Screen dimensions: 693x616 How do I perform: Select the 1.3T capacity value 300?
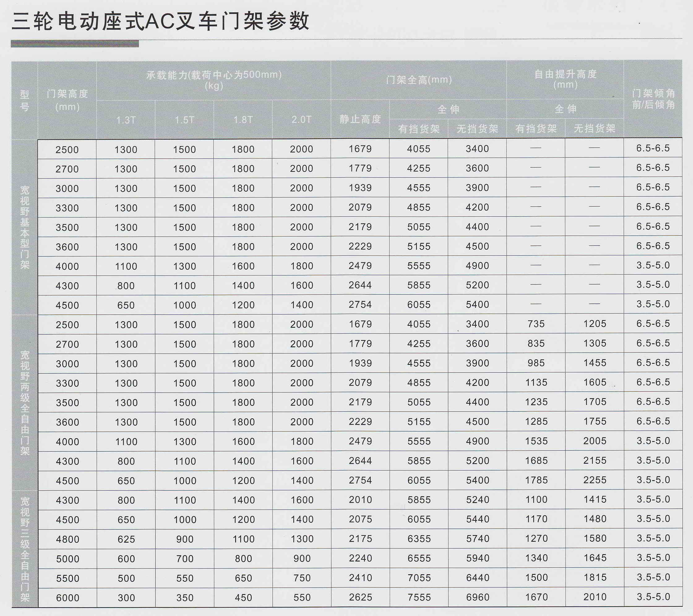126,598
